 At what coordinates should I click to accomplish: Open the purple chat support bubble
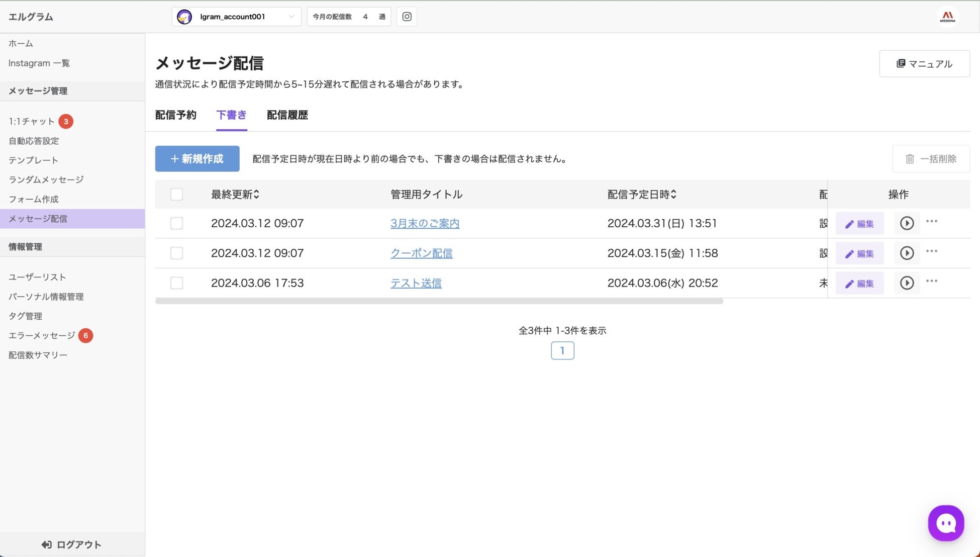tap(945, 523)
